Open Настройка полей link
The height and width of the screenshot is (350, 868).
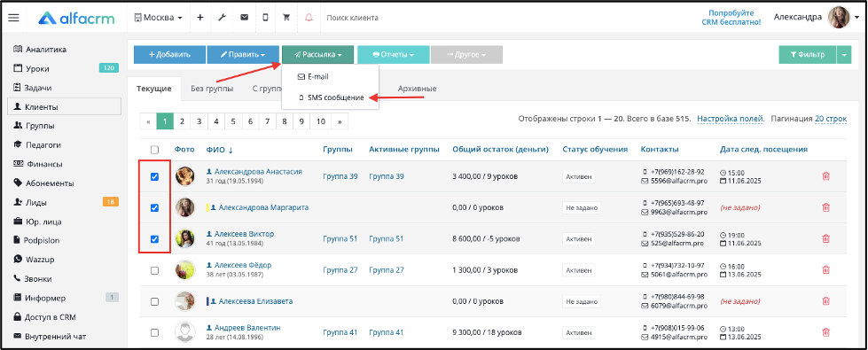pos(731,119)
